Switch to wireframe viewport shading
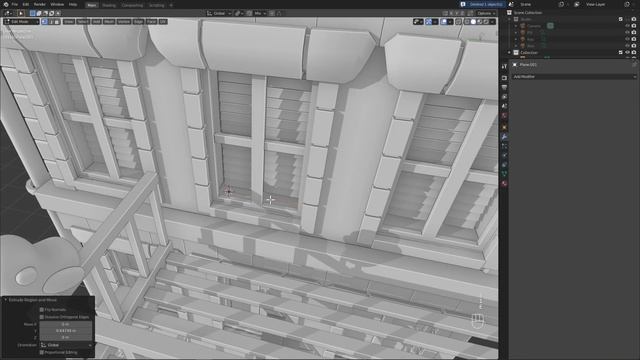The image size is (640, 360). [467, 22]
